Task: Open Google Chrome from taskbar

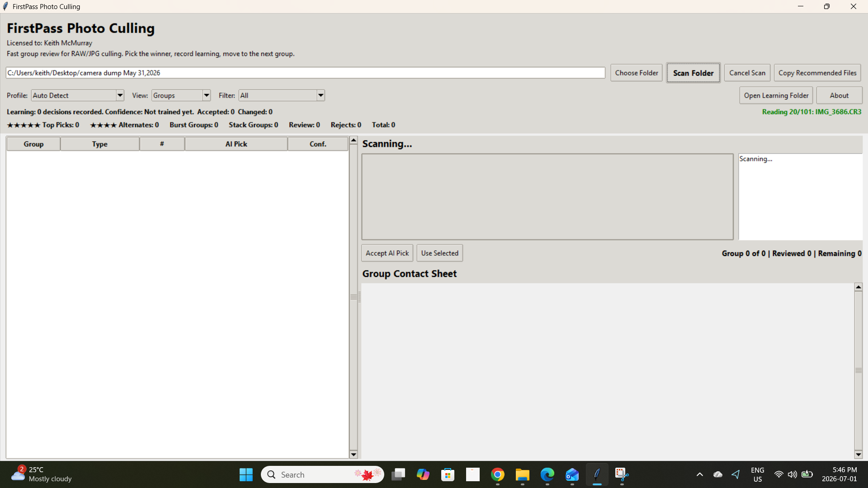Action: [498, 474]
